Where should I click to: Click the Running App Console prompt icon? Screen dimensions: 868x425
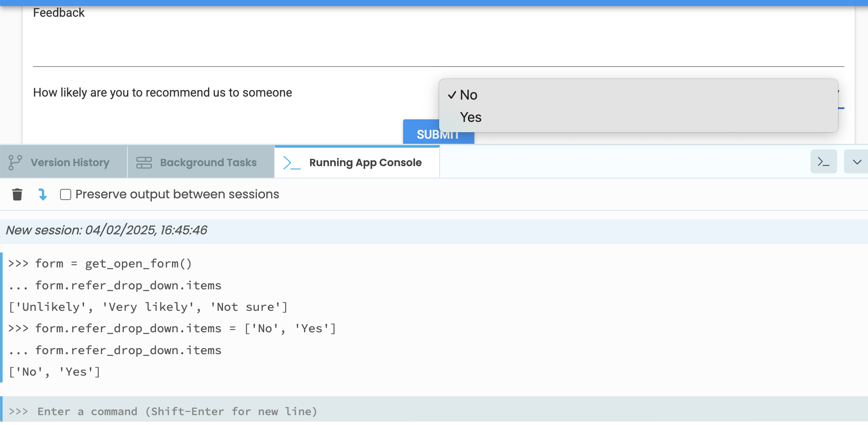[292, 163]
